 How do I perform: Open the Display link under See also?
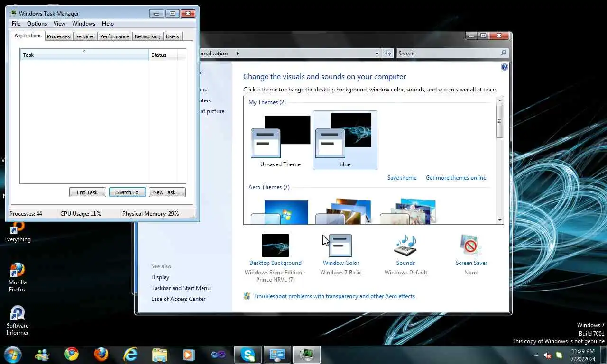click(160, 277)
